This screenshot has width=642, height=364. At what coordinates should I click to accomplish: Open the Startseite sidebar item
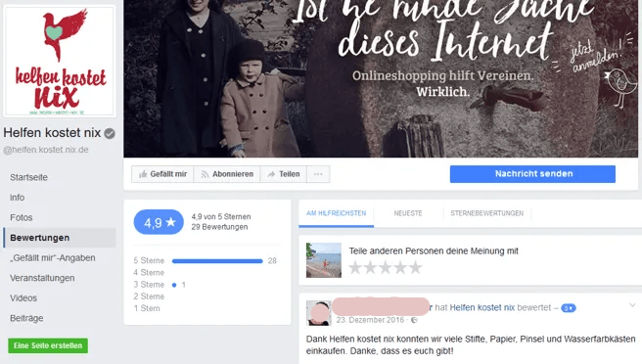click(28, 177)
